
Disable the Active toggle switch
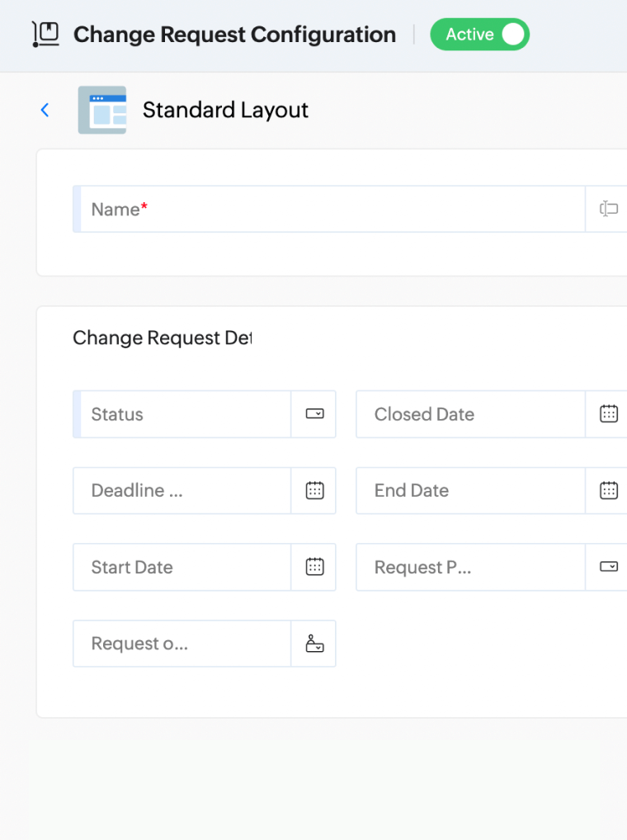point(514,34)
